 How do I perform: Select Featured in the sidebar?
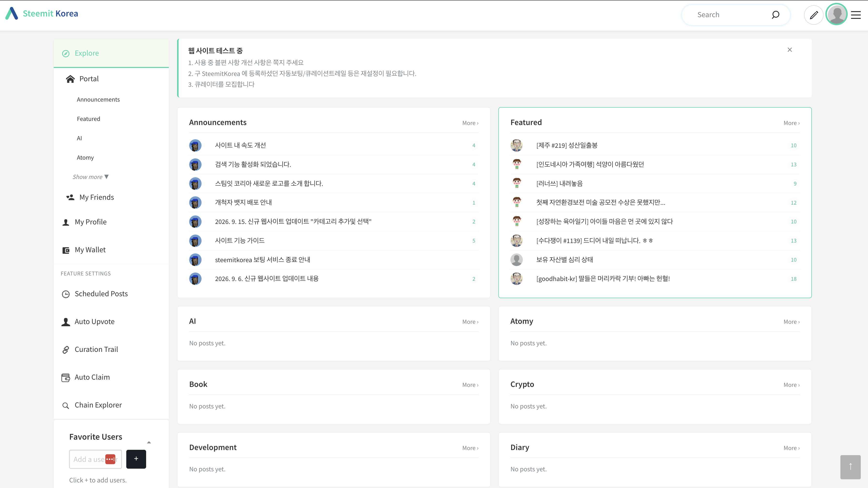coord(88,118)
